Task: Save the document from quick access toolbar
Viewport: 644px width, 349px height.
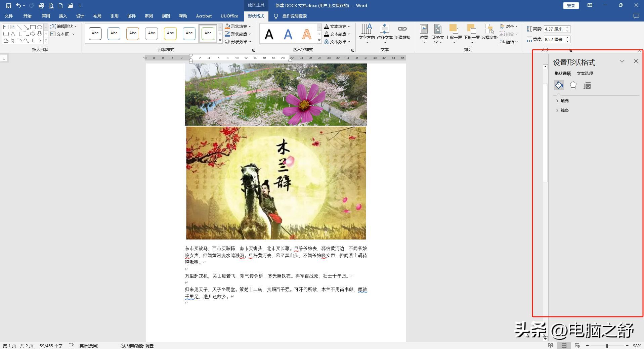Action: tap(9, 5)
